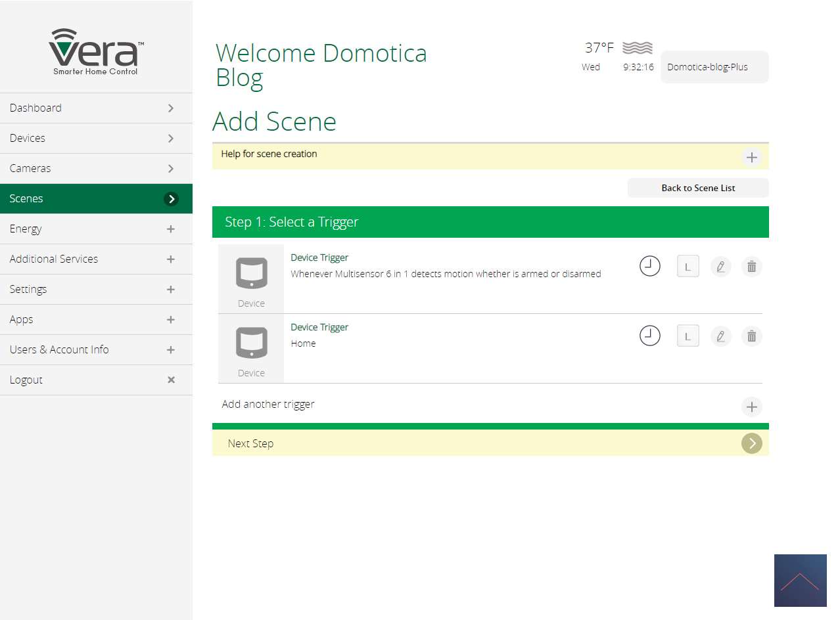Click Back to Scene List button
The height and width of the screenshot is (620, 840).
pyautogui.click(x=698, y=188)
